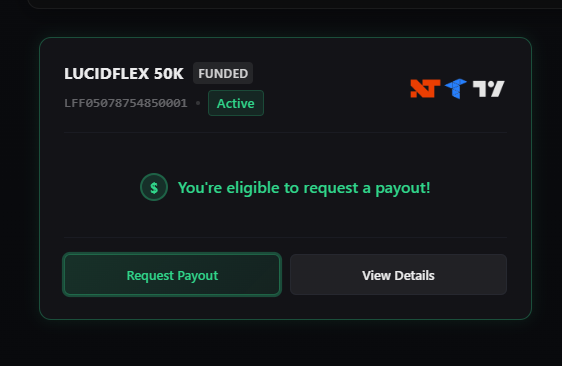
Task: Open View Details for the account
Action: 398,275
